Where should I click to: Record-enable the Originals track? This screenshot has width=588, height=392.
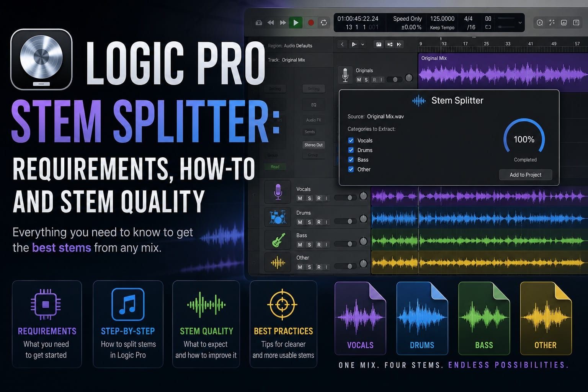(374, 80)
